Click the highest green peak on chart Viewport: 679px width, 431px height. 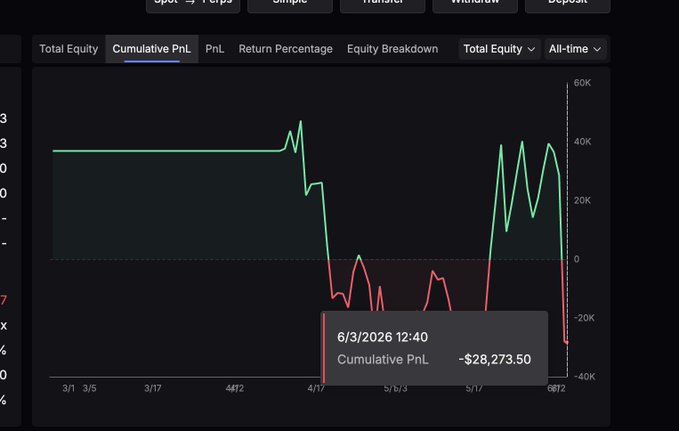pyautogui.click(x=301, y=121)
